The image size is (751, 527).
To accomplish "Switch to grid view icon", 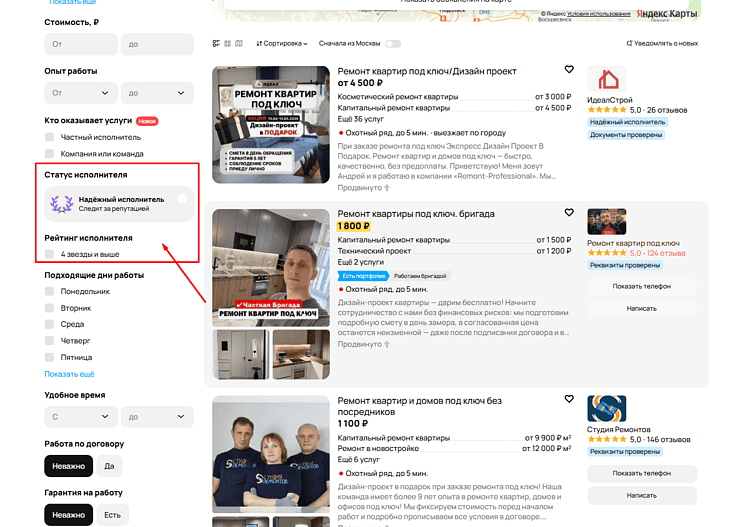I will point(228,44).
